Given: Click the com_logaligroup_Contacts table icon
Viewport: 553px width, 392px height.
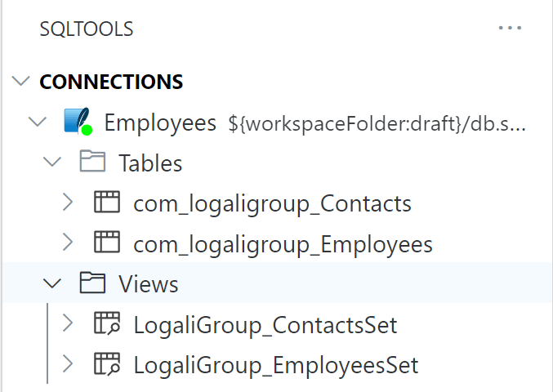Looking at the screenshot, I should (107, 202).
